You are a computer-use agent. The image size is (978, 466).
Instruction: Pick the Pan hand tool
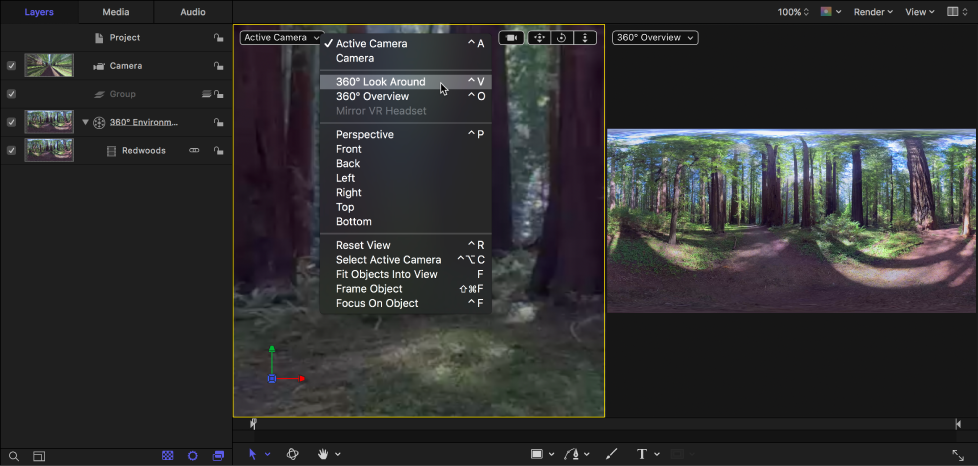[x=324, y=454]
